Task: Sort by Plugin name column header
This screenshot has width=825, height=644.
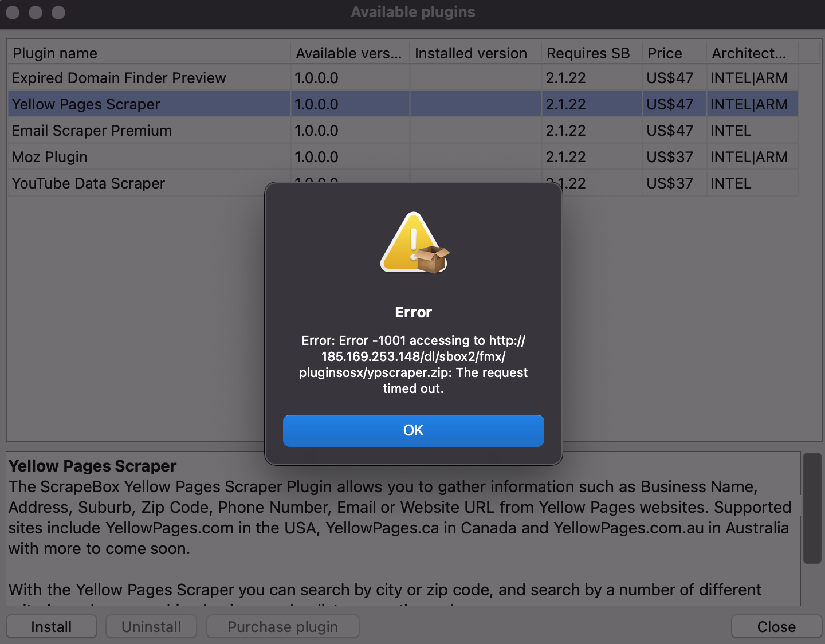Action: coord(149,53)
